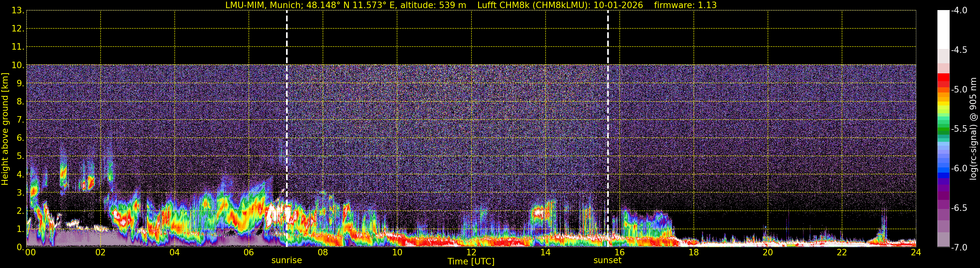The image size is (980, 268).
Task: Click the height axis tick "6."
Action: (20, 138)
